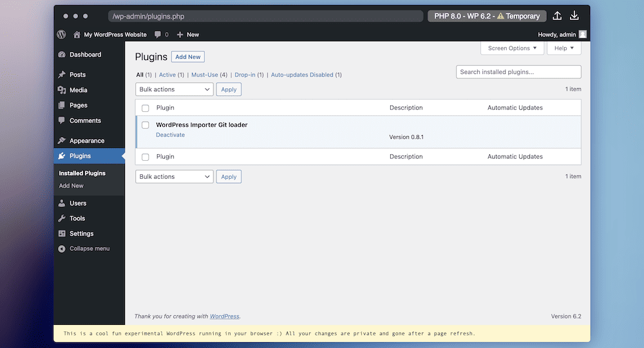This screenshot has width=644, height=348.
Task: Expand the Screen Options panel
Action: point(512,48)
